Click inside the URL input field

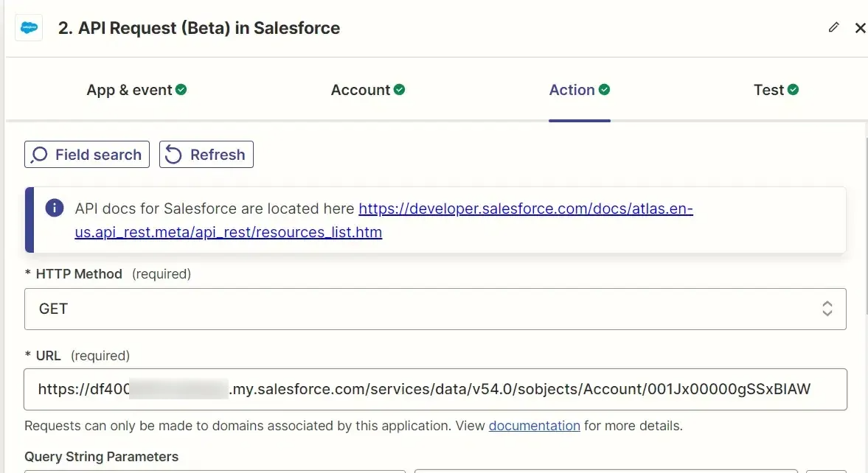pos(435,390)
